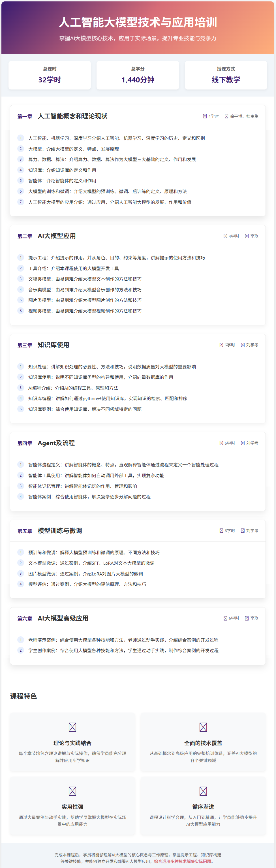The image size is (276, 868).
Task: Click the instructor icon in the Agent及流程 header
Action: (243, 443)
